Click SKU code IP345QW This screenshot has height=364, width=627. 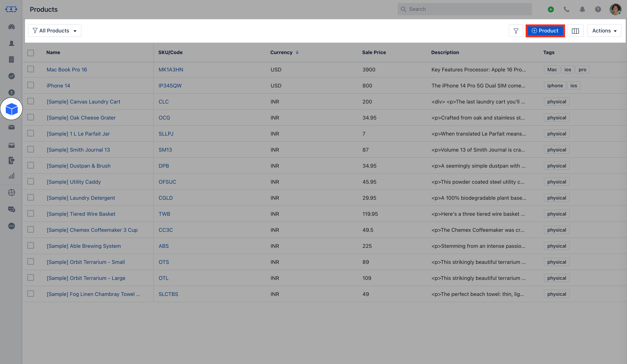coord(170,86)
